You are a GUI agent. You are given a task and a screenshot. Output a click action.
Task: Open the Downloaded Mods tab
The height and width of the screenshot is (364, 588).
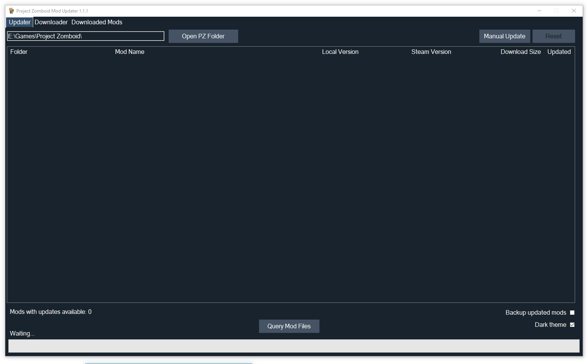click(x=97, y=22)
